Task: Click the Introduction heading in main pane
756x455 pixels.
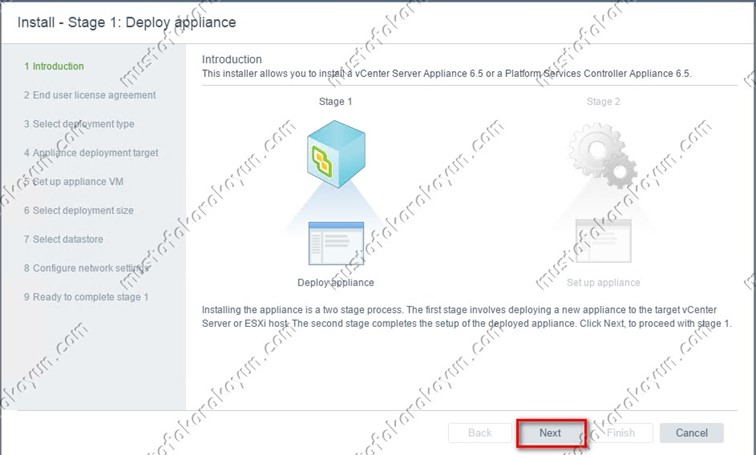Action: point(232,59)
